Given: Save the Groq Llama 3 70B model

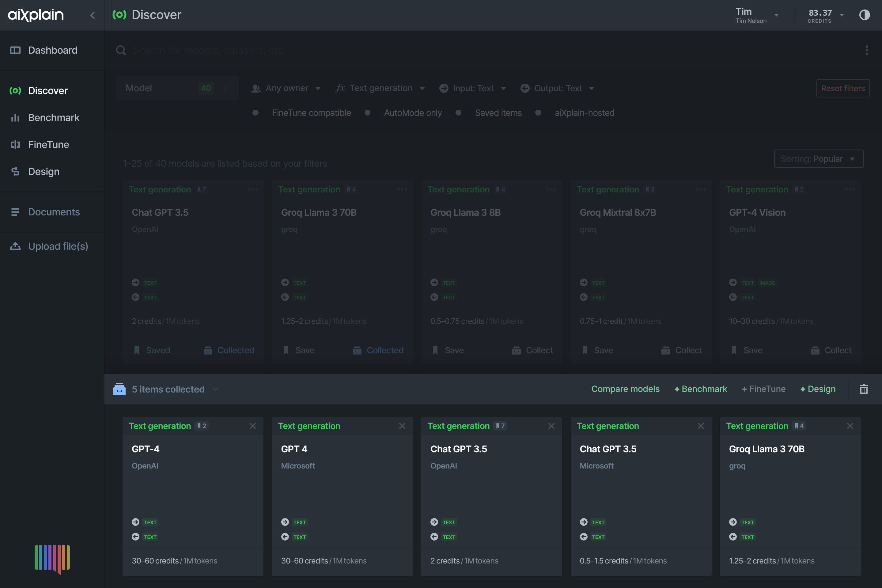Looking at the screenshot, I should [299, 350].
